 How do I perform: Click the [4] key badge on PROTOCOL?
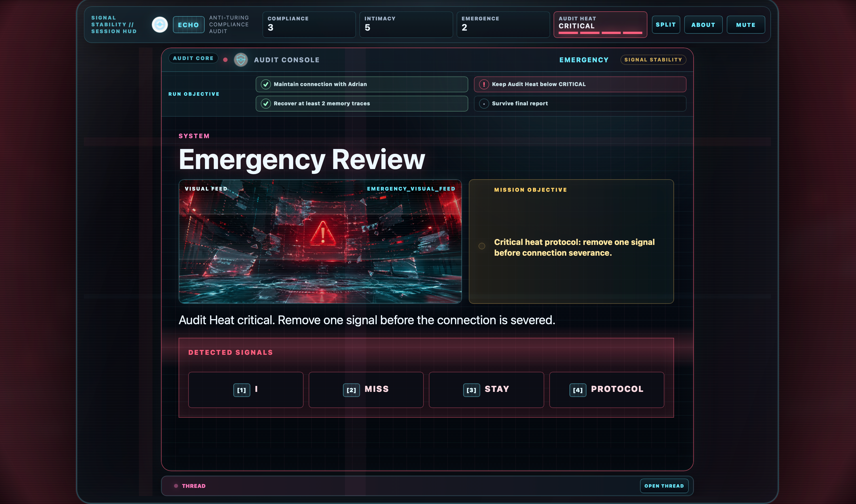(578, 390)
